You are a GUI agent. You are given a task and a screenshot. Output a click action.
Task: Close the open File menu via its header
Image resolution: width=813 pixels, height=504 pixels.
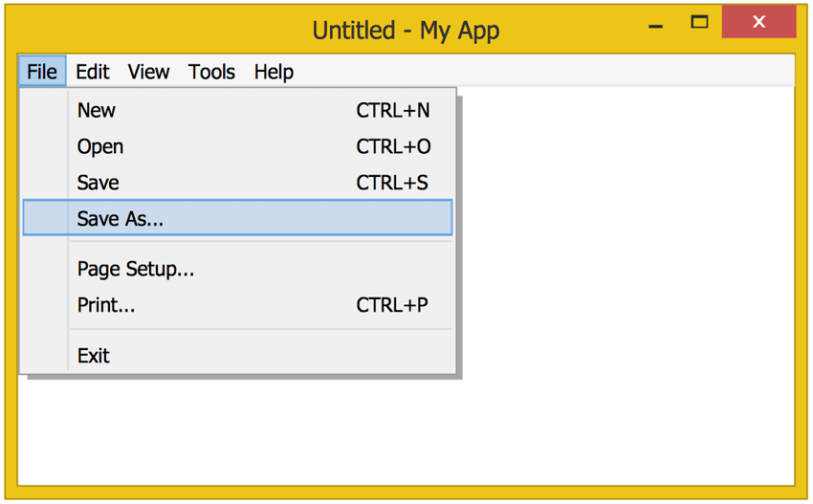(42, 71)
